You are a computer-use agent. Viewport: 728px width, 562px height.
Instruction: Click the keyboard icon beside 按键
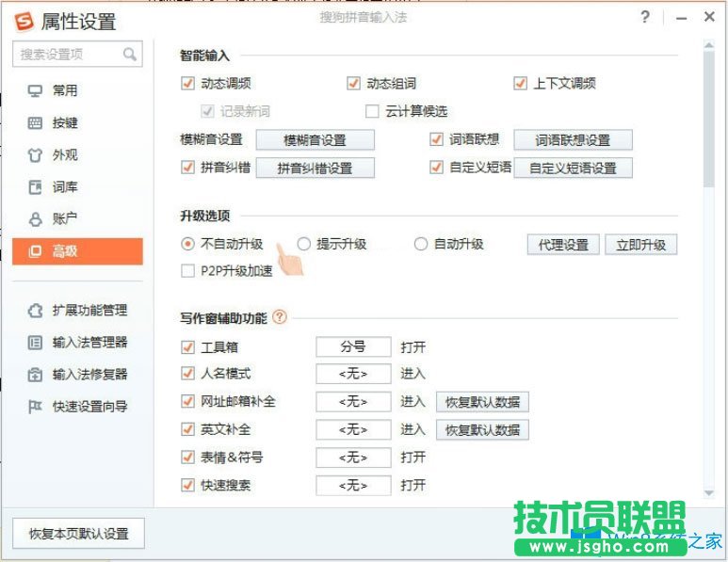(35, 123)
